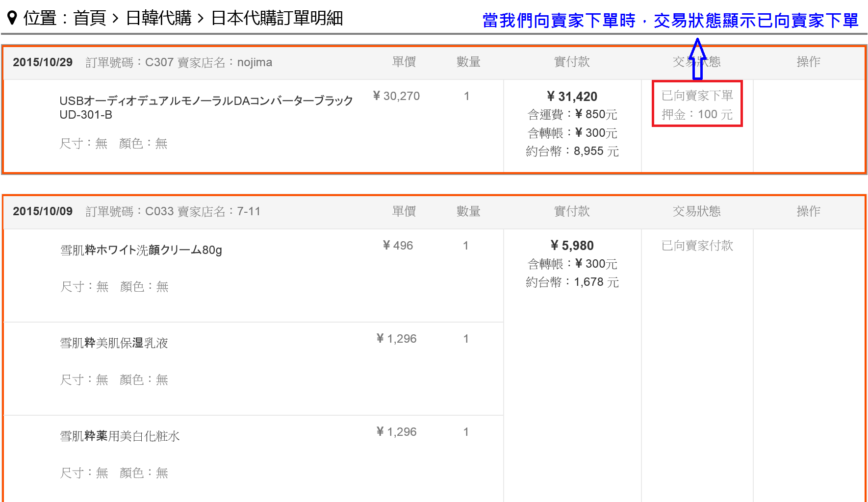Open the 首頁 breadcrumb link
The image size is (868, 502).
click(90, 19)
